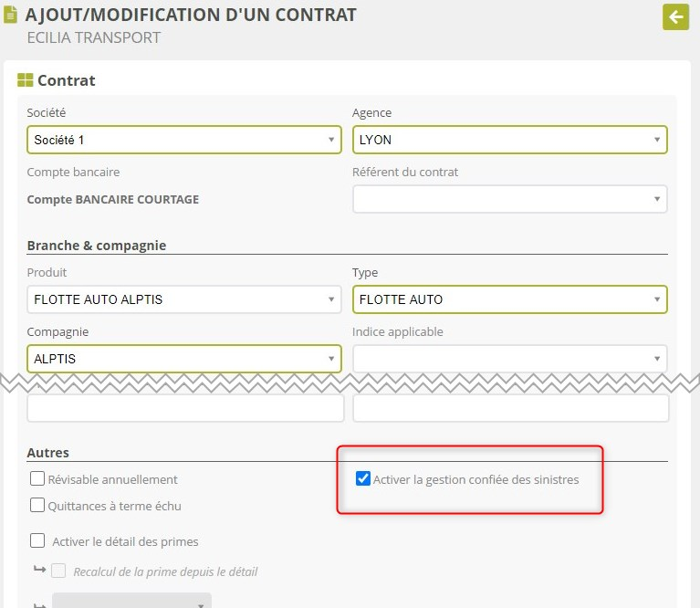
Task: Tick the Quittances à terme échu checkbox
Action: click(x=37, y=505)
